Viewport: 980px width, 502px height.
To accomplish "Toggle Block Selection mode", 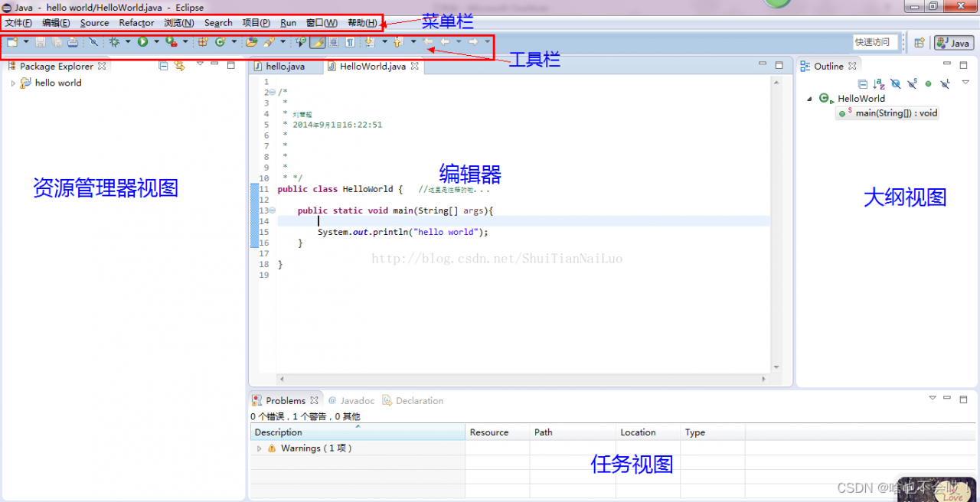I will 334,42.
